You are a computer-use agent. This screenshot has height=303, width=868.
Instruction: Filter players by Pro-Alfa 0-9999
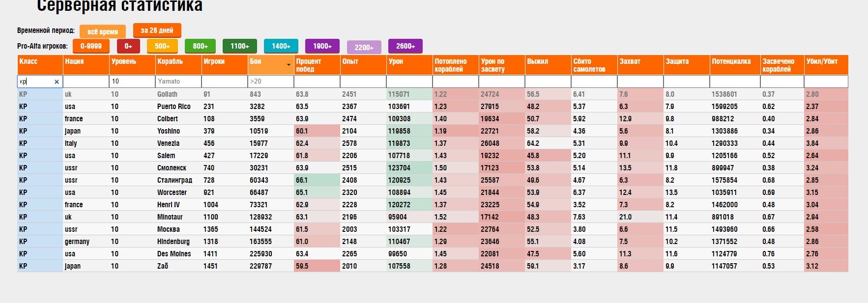pyautogui.click(x=91, y=46)
